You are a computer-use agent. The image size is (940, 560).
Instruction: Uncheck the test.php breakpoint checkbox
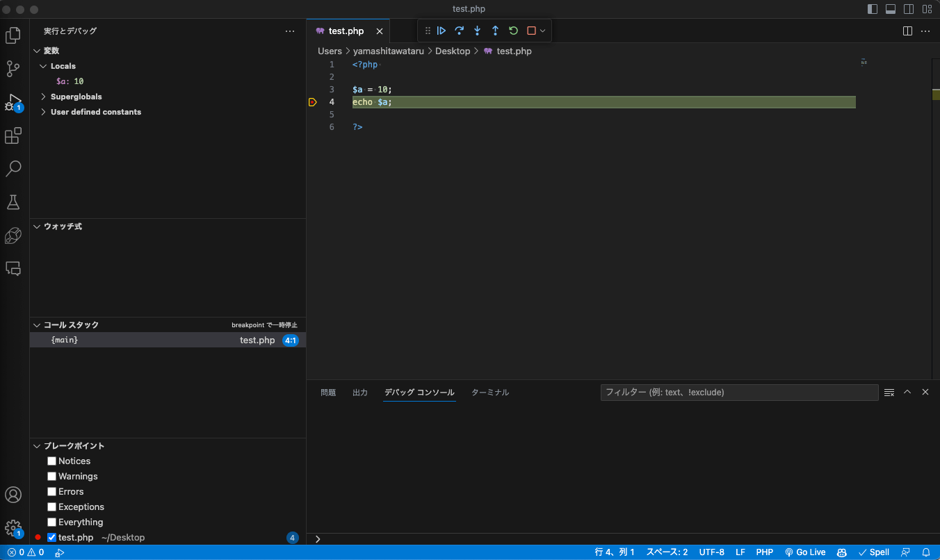coord(51,538)
